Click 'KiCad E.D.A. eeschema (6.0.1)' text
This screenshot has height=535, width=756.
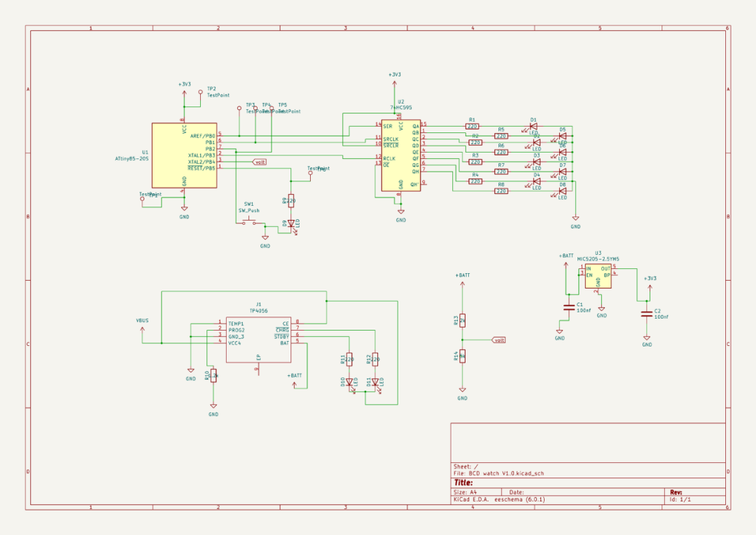pyautogui.click(x=499, y=499)
